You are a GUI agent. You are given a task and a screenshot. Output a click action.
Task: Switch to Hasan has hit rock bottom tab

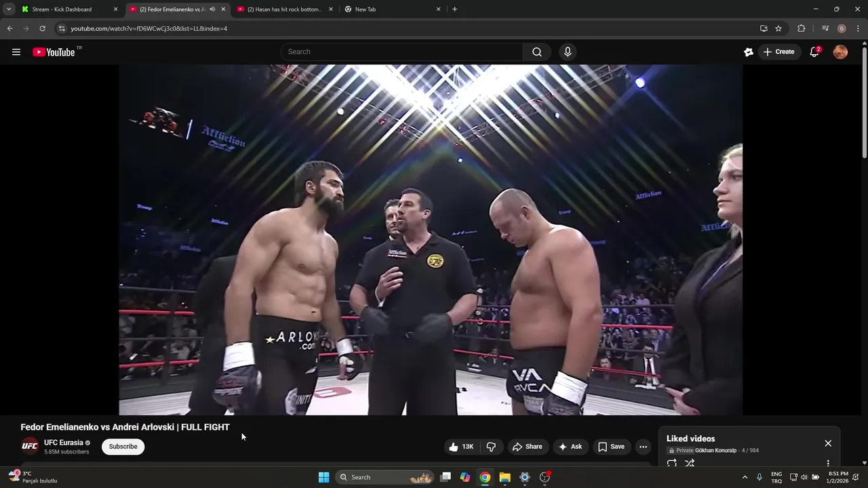pos(284,9)
